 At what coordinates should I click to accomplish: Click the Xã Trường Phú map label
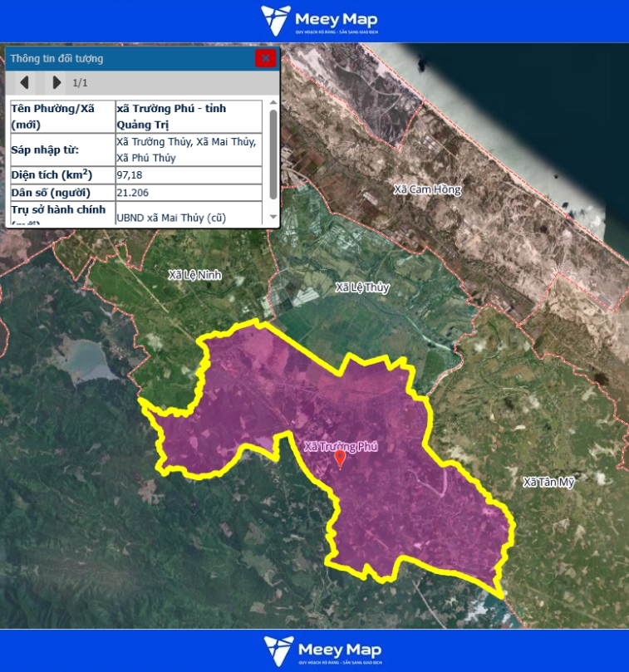tap(341, 446)
